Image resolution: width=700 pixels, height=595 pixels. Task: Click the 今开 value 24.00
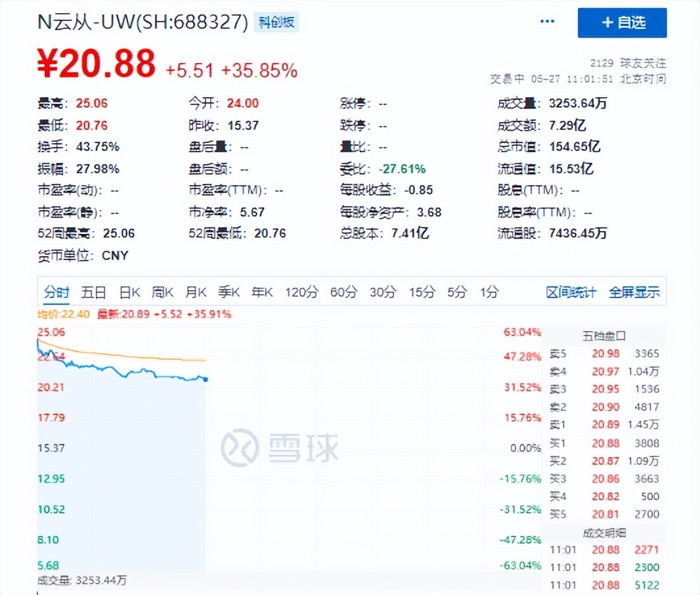pos(243,103)
